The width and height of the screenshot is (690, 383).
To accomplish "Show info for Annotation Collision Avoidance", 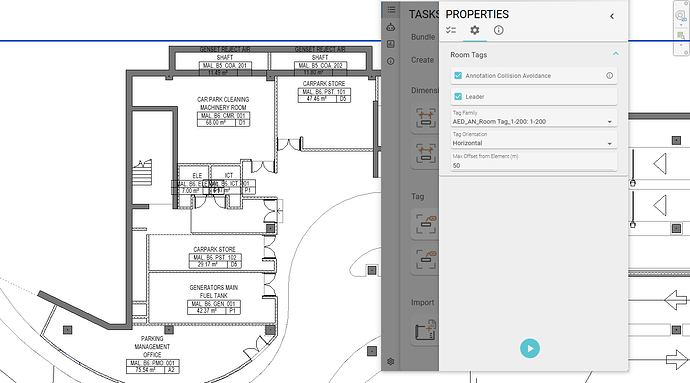I will pyautogui.click(x=609, y=76).
